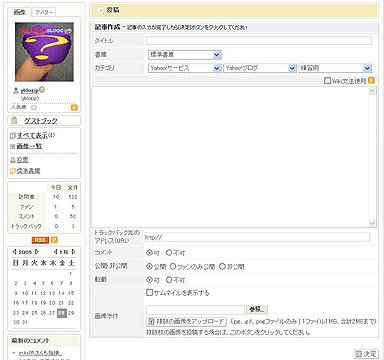384x360 pixels.
Task: Click the 決定 submit button
Action: pos(366,354)
